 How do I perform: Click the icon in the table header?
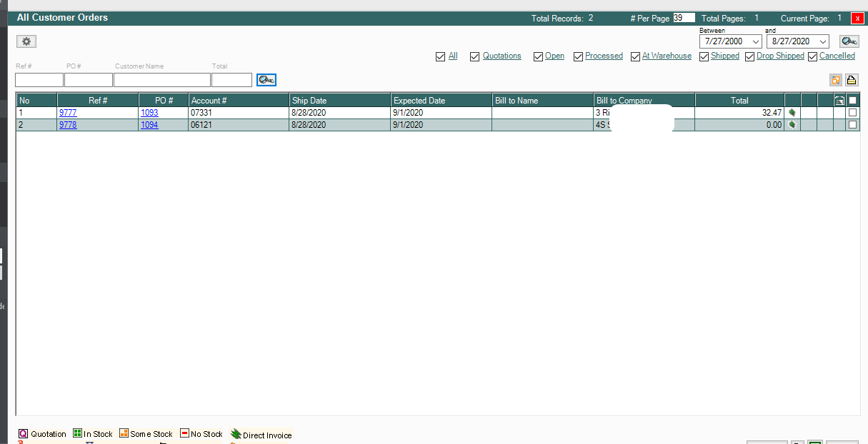pos(839,101)
